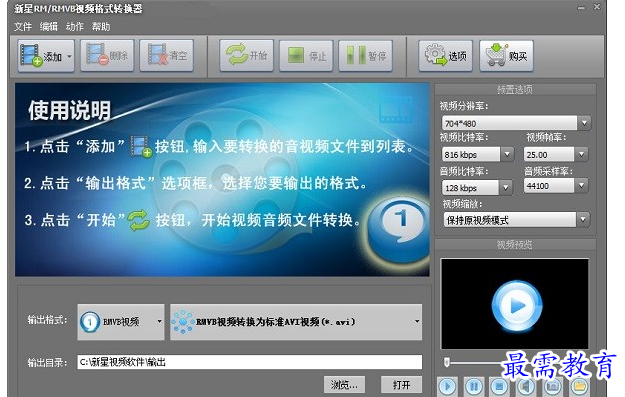This screenshot has width=625, height=397.
Task: Expand the 音频比特率 dropdown showing 128 kbps
Action: [506, 187]
